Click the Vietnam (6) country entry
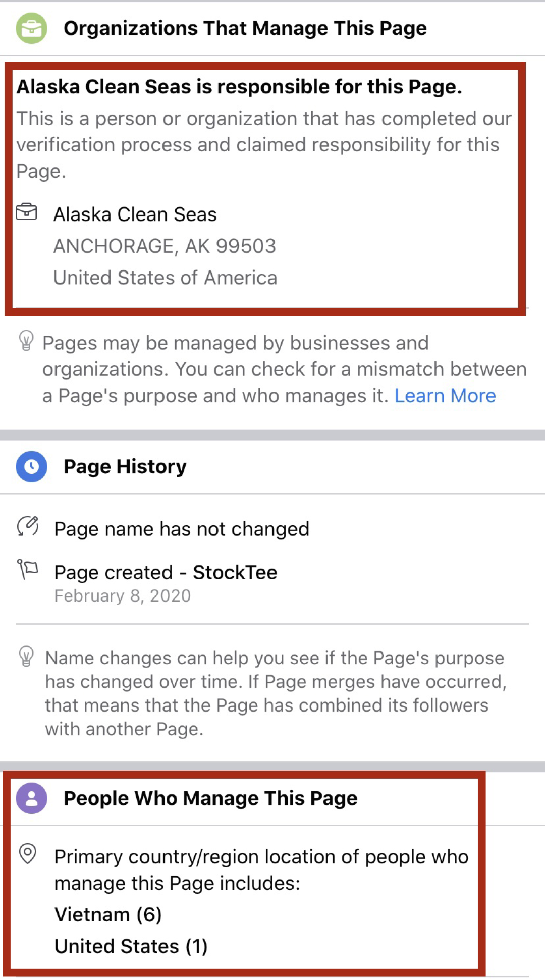Viewport: 545px width, 980px height. point(108,914)
